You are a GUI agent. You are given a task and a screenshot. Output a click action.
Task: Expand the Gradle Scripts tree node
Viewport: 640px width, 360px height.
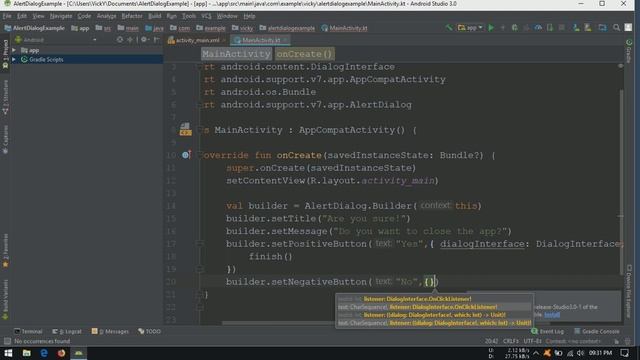tap(14, 60)
